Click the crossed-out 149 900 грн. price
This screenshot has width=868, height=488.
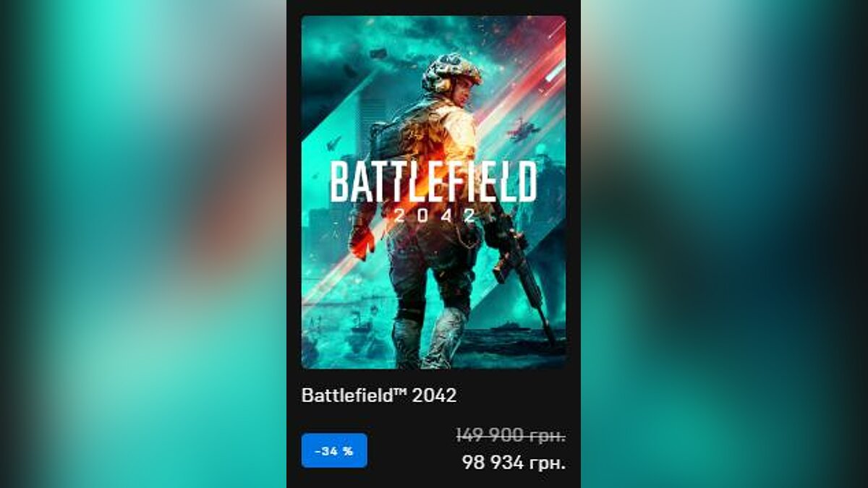(511, 435)
